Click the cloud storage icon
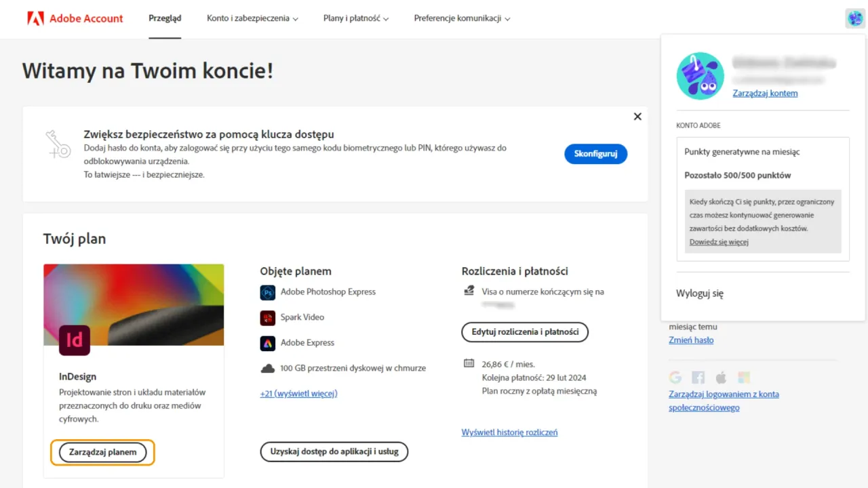This screenshot has width=868, height=488. (x=268, y=368)
